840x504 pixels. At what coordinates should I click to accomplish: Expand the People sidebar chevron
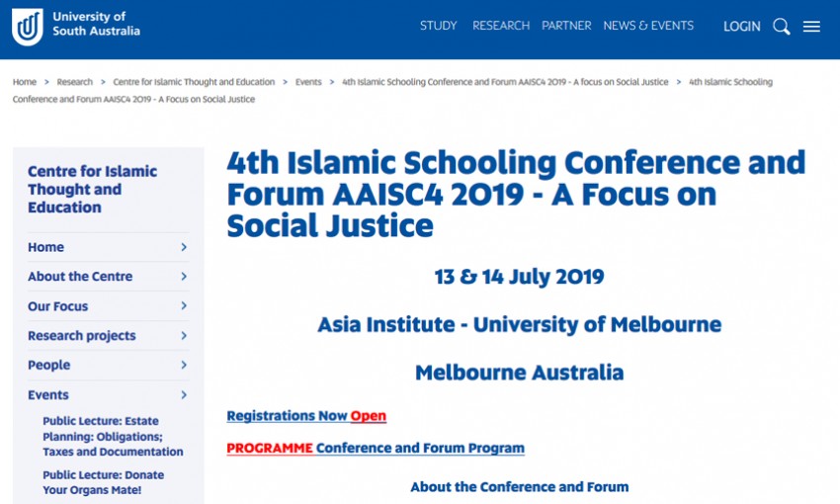tap(184, 366)
